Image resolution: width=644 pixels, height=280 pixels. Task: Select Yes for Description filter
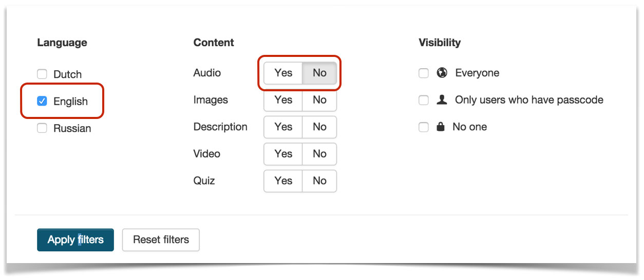[x=283, y=127]
